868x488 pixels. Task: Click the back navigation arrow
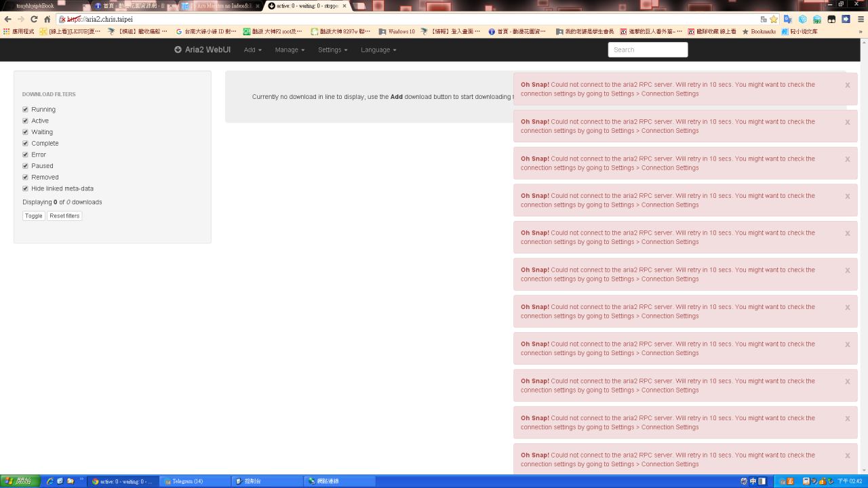coord(8,19)
